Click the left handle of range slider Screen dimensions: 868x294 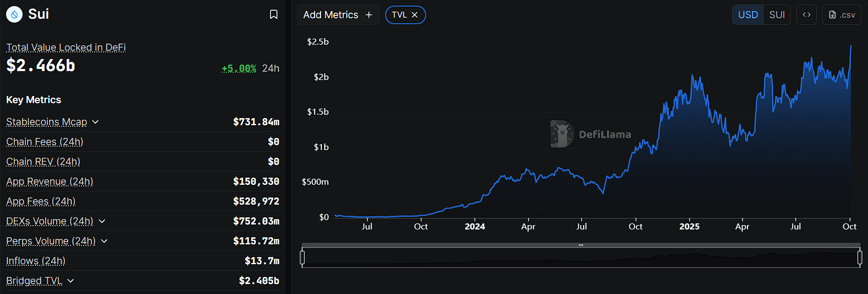point(302,258)
